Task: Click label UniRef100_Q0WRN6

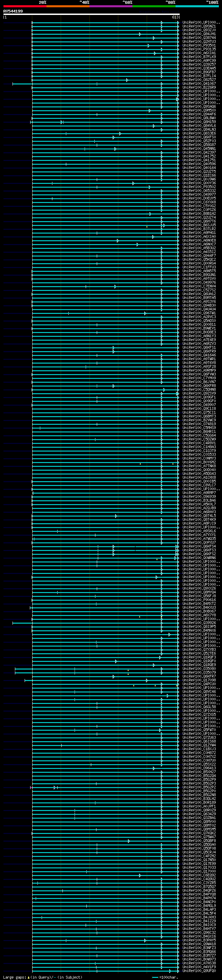Action: tap(199, 558)
